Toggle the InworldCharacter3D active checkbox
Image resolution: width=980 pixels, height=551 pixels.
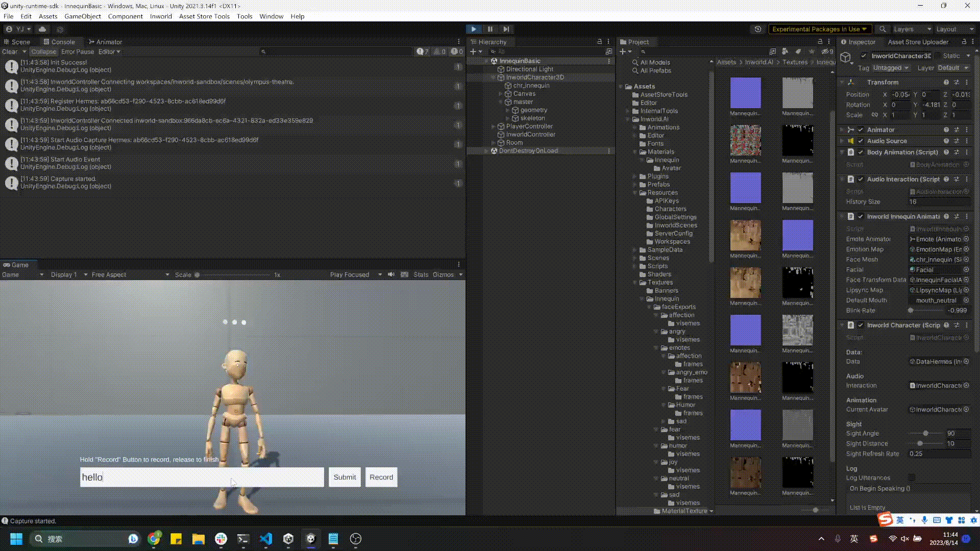[x=864, y=56]
